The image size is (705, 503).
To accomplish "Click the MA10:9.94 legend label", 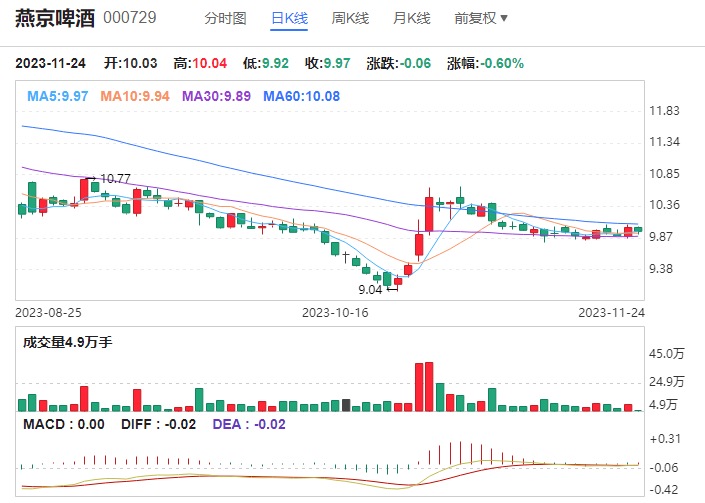I will pos(135,96).
